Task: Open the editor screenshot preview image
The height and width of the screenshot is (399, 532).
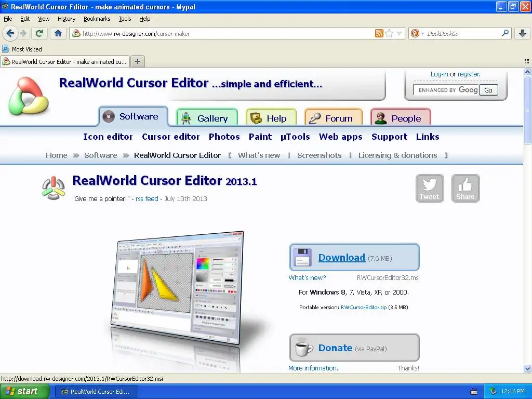Action: 178,288
